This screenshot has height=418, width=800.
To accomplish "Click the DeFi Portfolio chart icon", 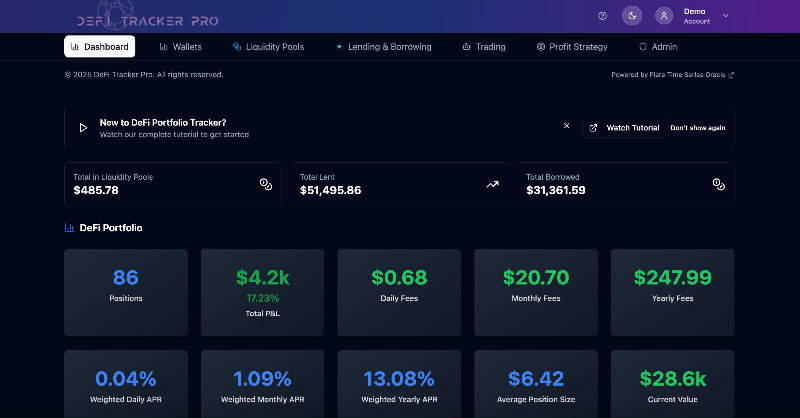I will [x=69, y=228].
